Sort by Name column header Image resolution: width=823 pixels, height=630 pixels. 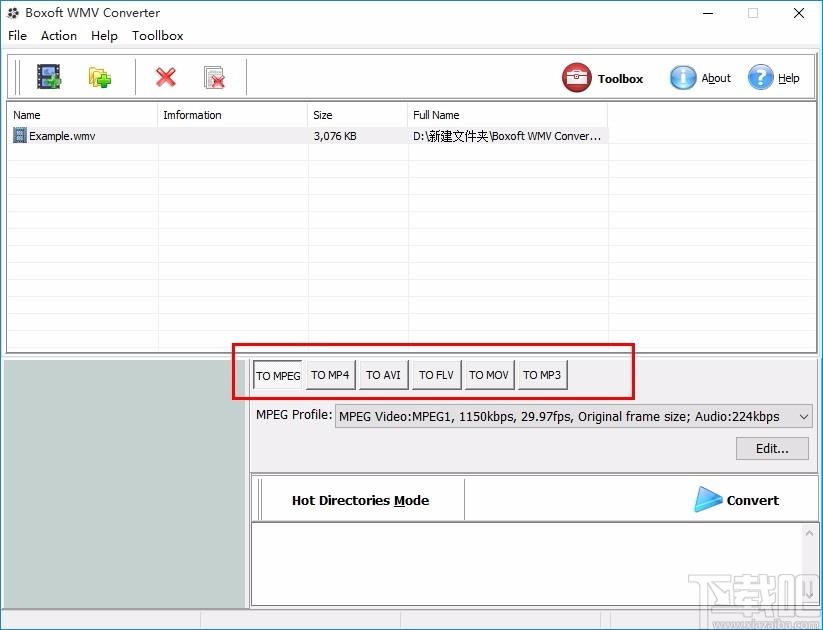click(x=82, y=115)
